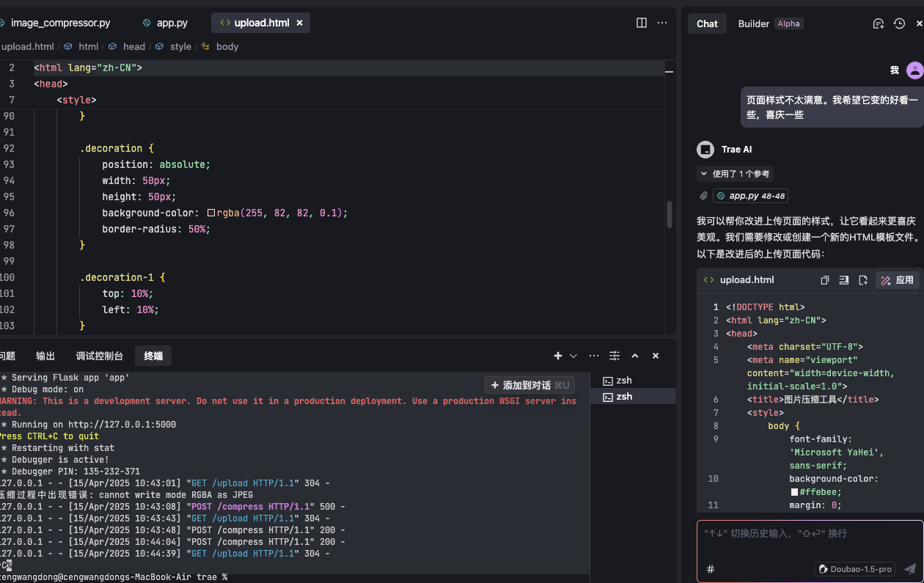The height and width of the screenshot is (583, 924).
Task: Click the .decoration selector on line 92
Action: 111,148
